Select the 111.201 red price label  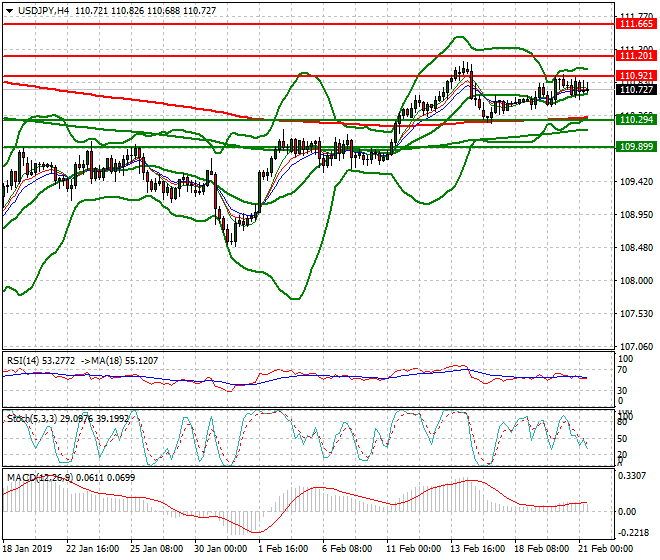click(636, 56)
